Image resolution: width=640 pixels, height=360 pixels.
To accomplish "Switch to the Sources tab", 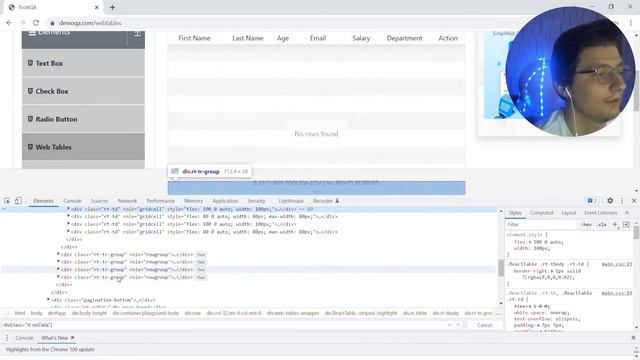I will pyautogui.click(x=100, y=201).
